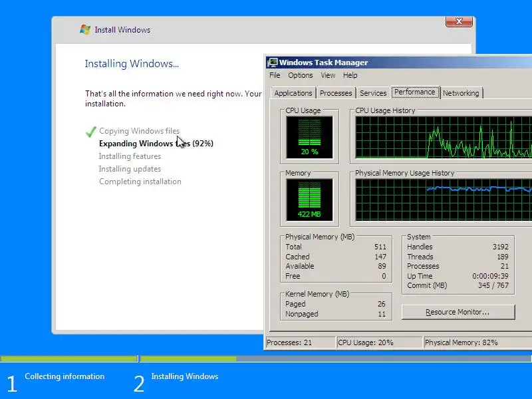Click Physical Memory Free value 0
Image resolution: width=532 pixels, height=399 pixels.
click(384, 276)
